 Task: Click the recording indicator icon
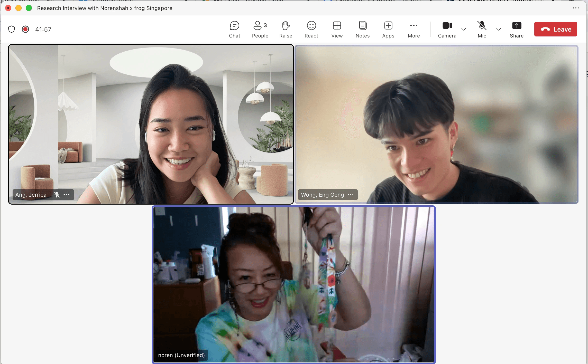[x=25, y=29]
